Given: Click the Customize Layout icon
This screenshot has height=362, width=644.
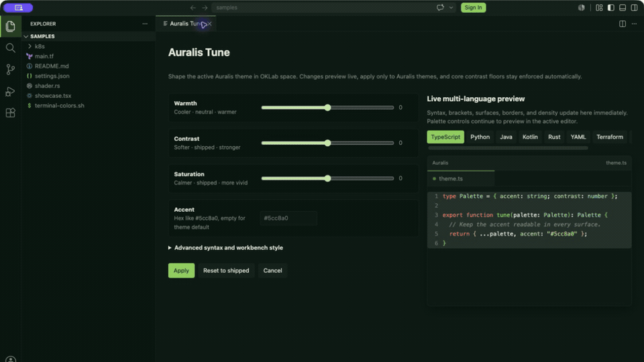Looking at the screenshot, I should point(599,7).
